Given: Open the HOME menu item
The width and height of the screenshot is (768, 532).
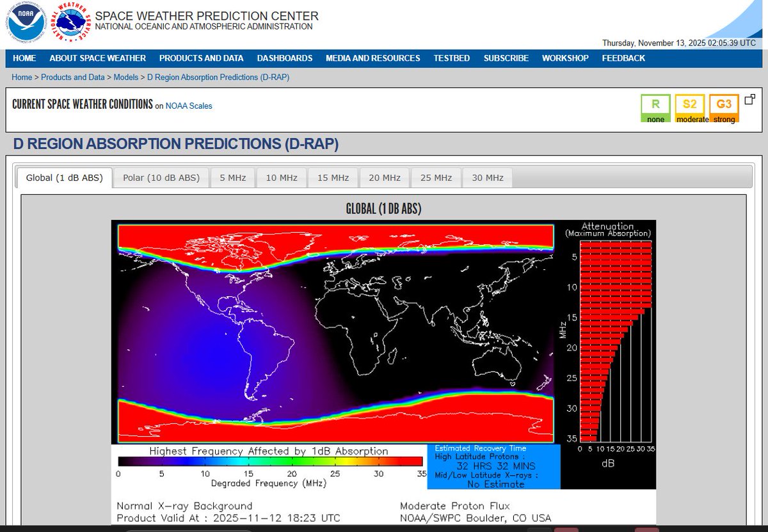Looking at the screenshot, I should (24, 58).
